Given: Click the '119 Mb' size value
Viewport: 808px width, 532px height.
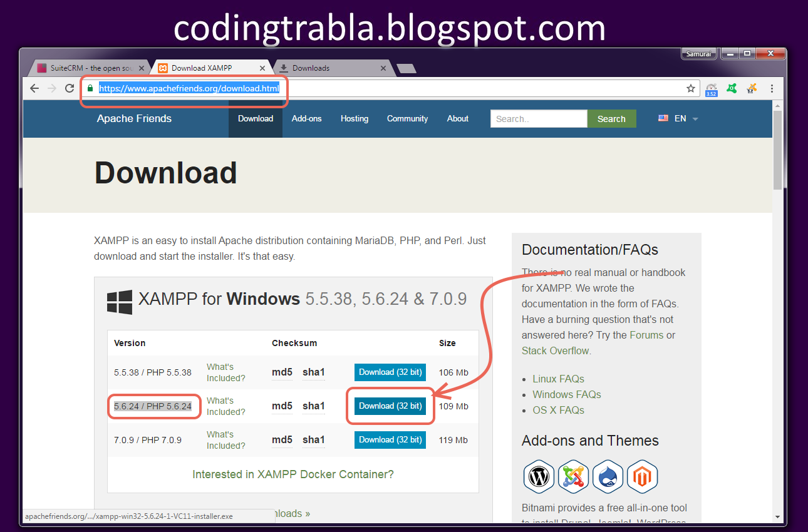Looking at the screenshot, I should [453, 440].
